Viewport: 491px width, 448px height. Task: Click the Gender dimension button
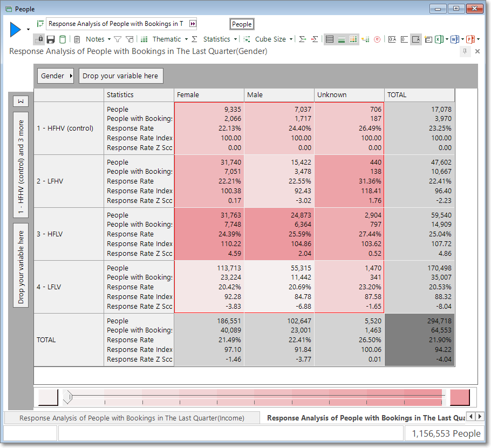pyautogui.click(x=56, y=76)
